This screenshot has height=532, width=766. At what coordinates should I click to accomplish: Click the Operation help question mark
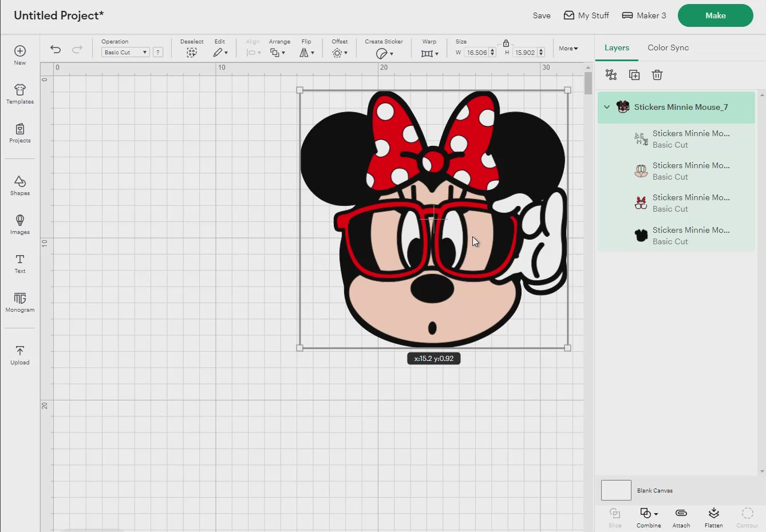[159, 52]
